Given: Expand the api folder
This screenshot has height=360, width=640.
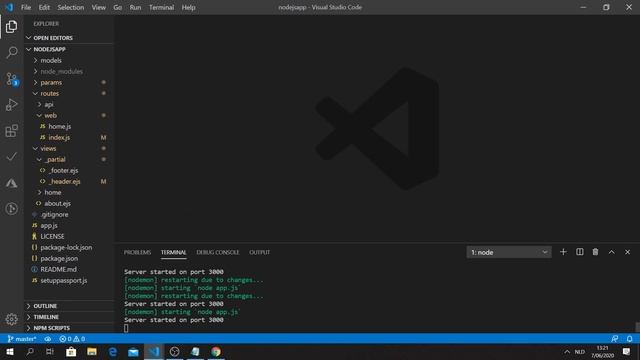Looking at the screenshot, I should [69, 104].
